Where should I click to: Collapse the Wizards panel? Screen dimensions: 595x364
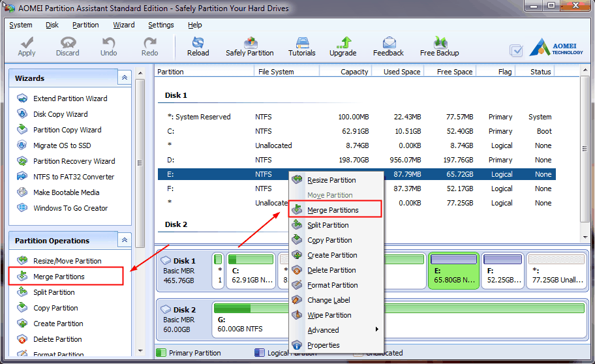(x=125, y=78)
